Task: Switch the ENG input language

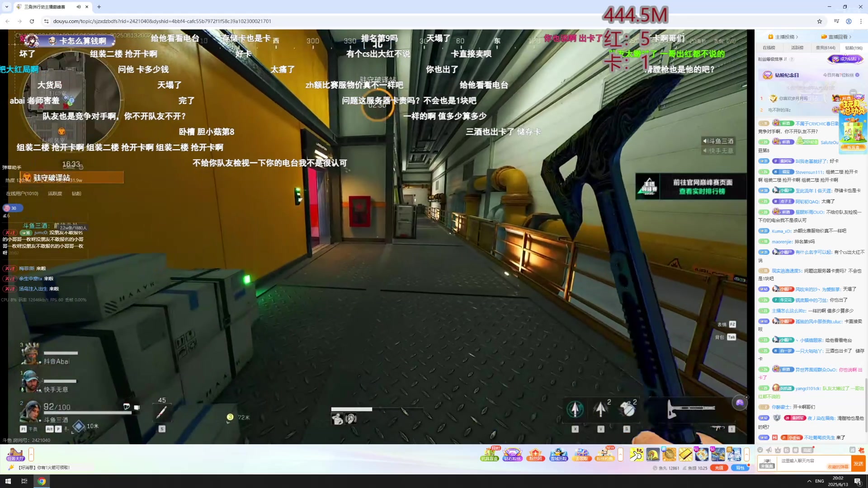Action: point(820,481)
